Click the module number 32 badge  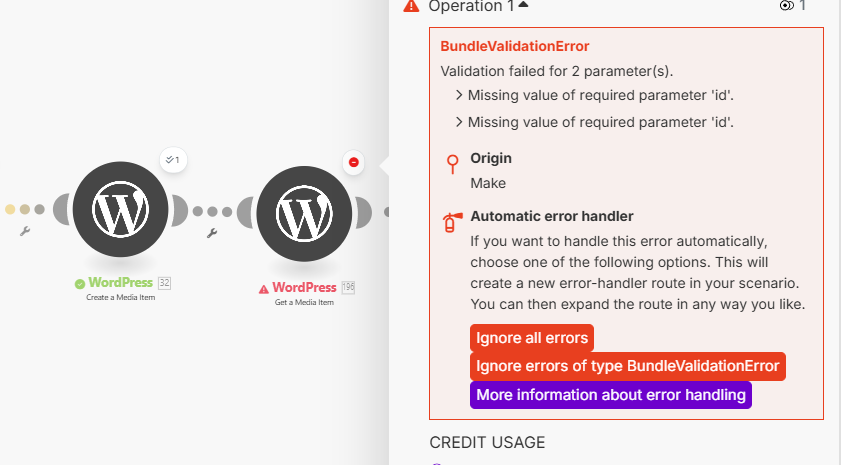click(x=165, y=283)
